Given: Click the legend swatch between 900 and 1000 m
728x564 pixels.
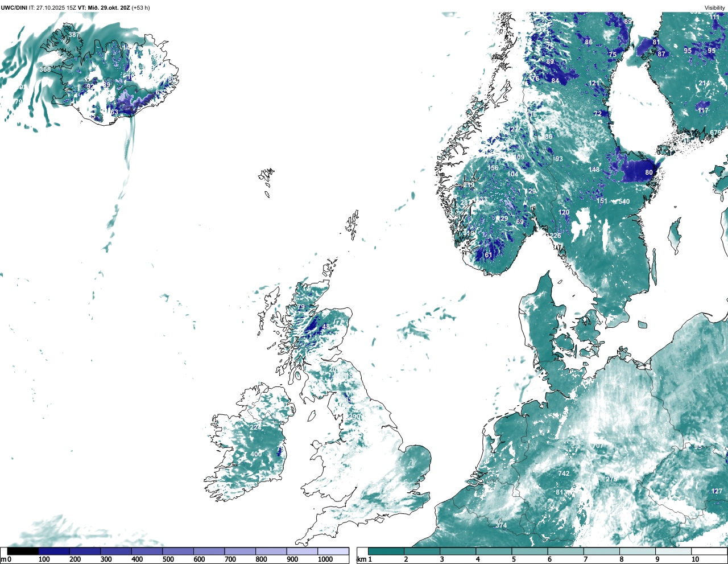Looking at the screenshot, I should pyautogui.click(x=302, y=551).
